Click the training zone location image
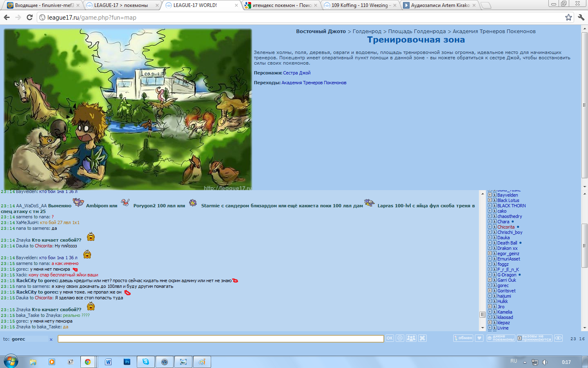The width and height of the screenshot is (588, 368). [128, 109]
